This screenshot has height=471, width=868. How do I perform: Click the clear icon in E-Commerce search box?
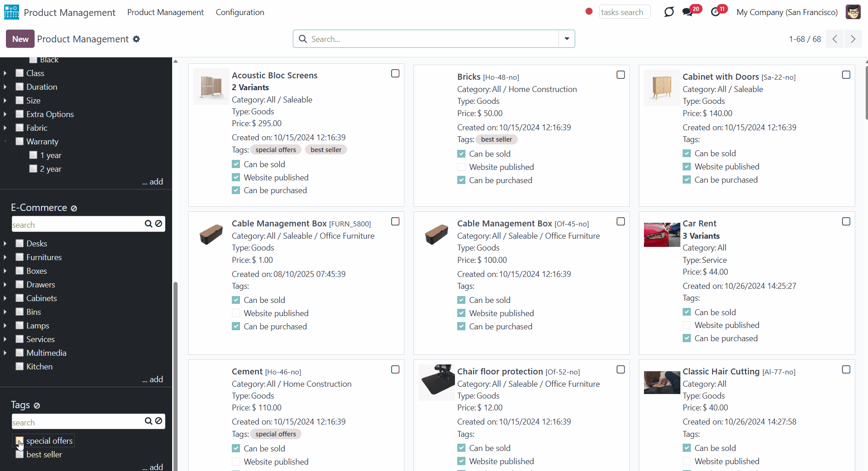click(x=158, y=224)
